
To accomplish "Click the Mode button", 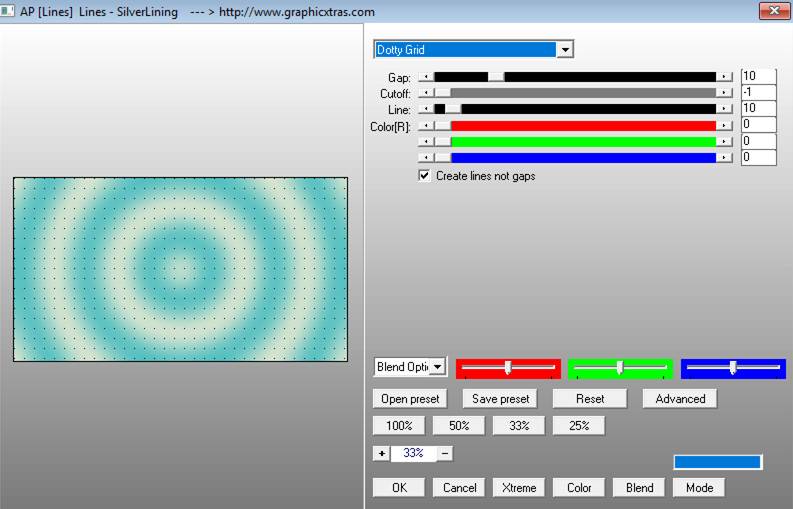I will coord(698,488).
